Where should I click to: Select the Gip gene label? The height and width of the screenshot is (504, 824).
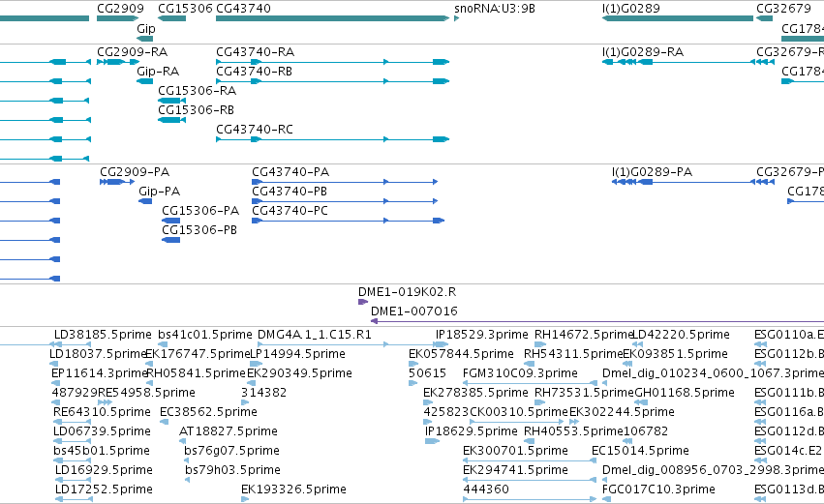[146, 29]
